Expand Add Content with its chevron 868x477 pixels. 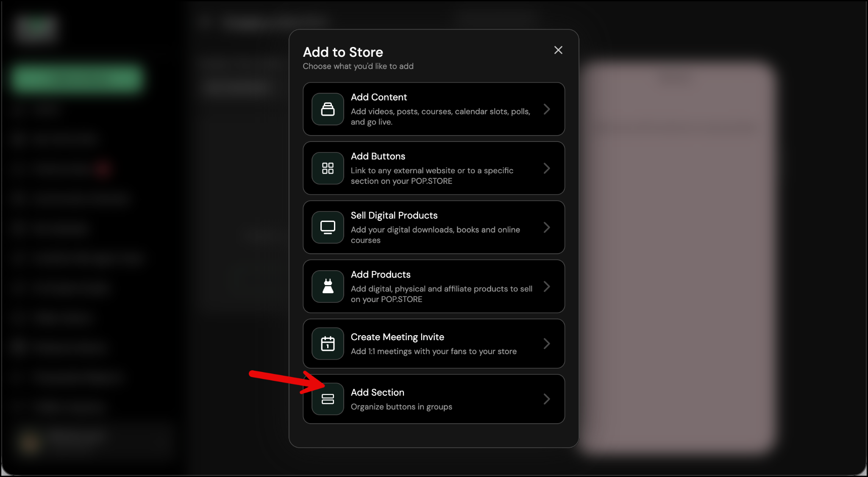(x=547, y=109)
